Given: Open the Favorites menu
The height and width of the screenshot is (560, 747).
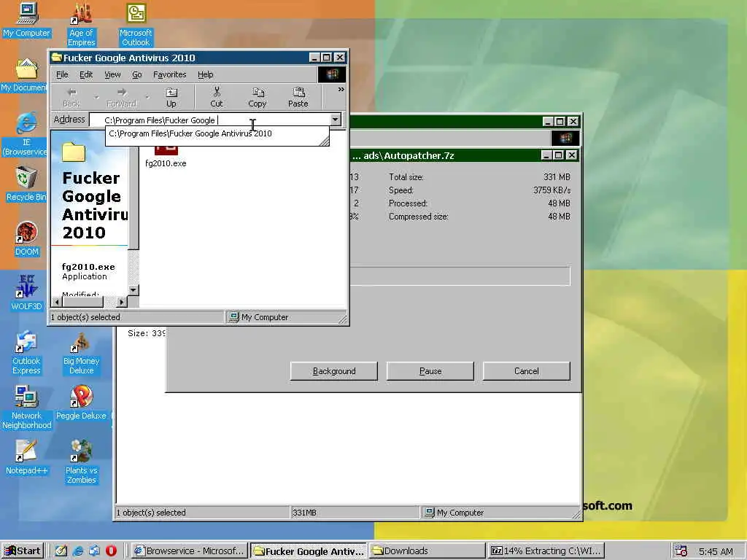Looking at the screenshot, I should pyautogui.click(x=169, y=74).
